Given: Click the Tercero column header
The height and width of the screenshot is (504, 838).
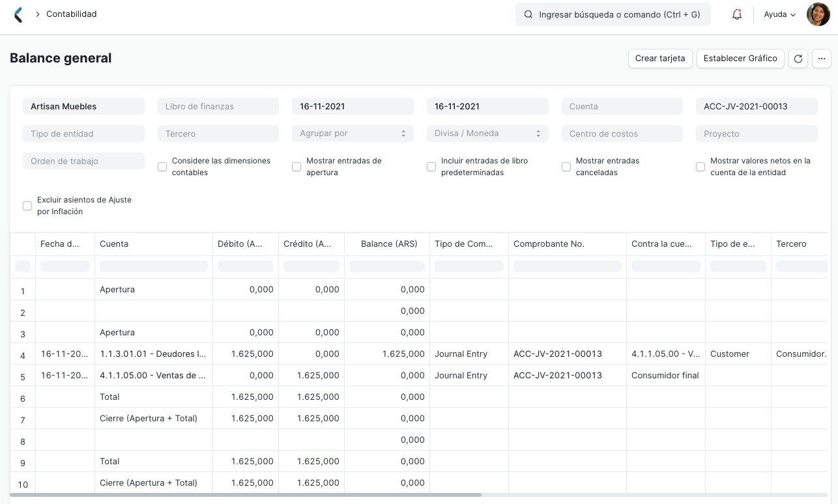Looking at the screenshot, I should click(800, 244).
